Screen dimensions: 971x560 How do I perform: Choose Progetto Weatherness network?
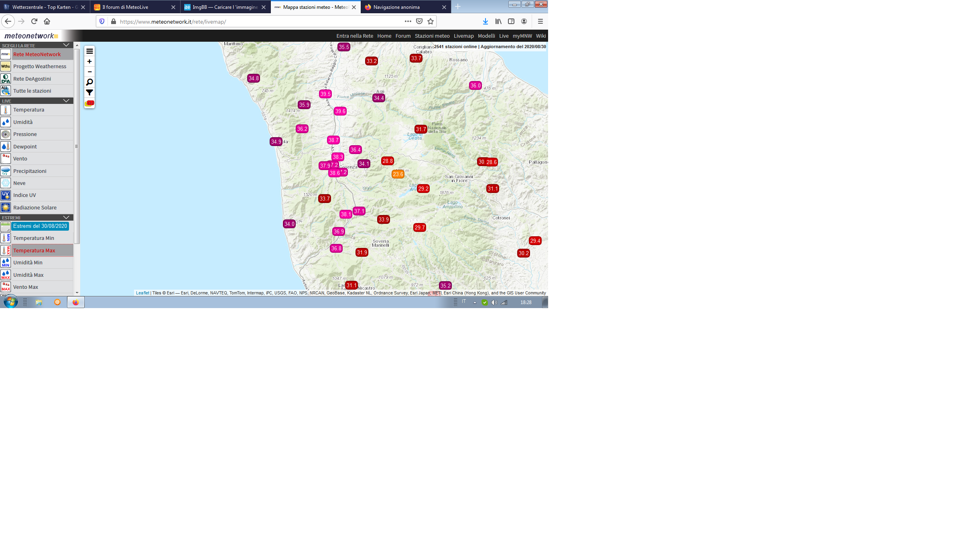tap(40, 66)
